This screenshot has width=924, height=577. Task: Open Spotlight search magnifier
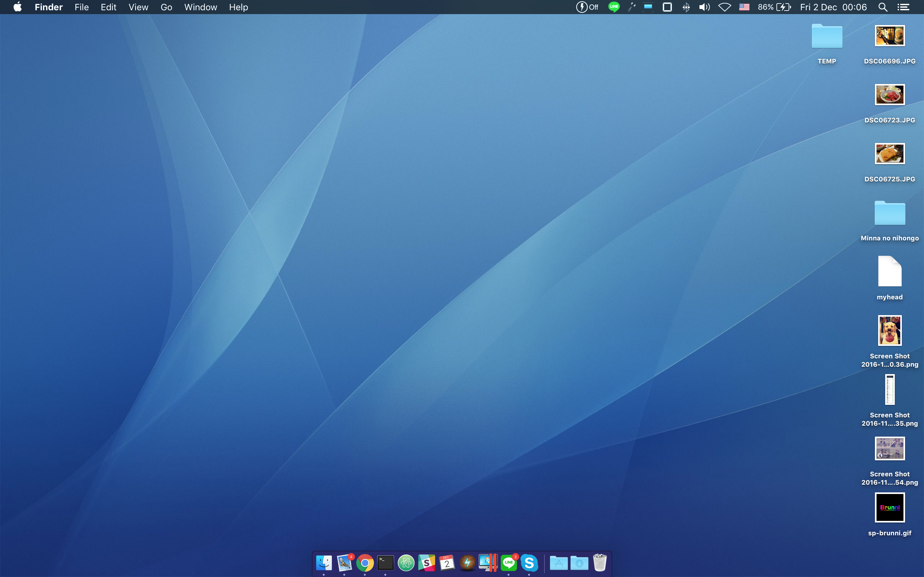(x=882, y=7)
